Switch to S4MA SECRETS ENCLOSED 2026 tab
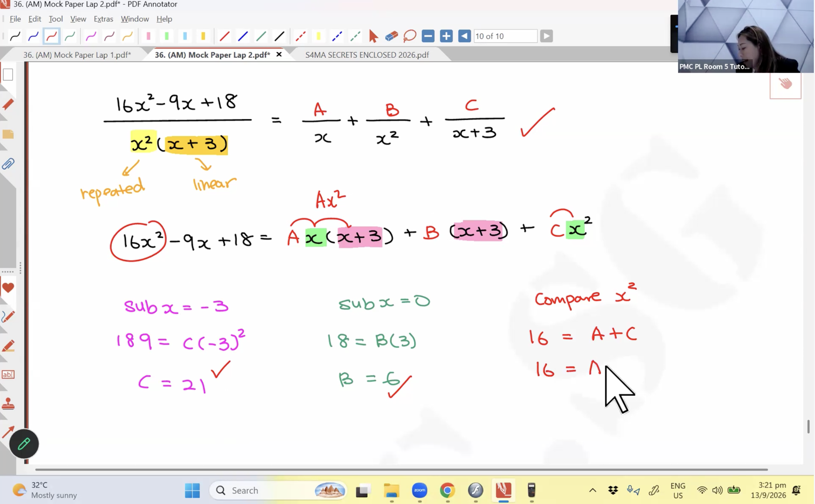 point(367,55)
